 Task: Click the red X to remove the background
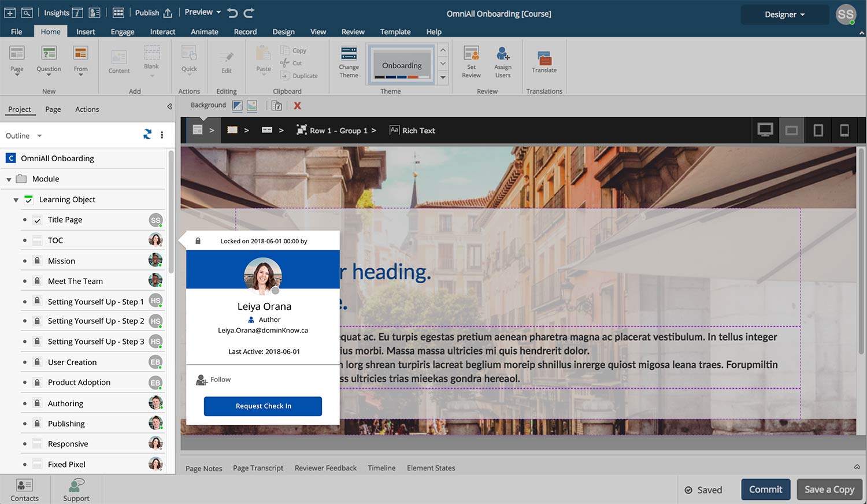pyautogui.click(x=297, y=105)
